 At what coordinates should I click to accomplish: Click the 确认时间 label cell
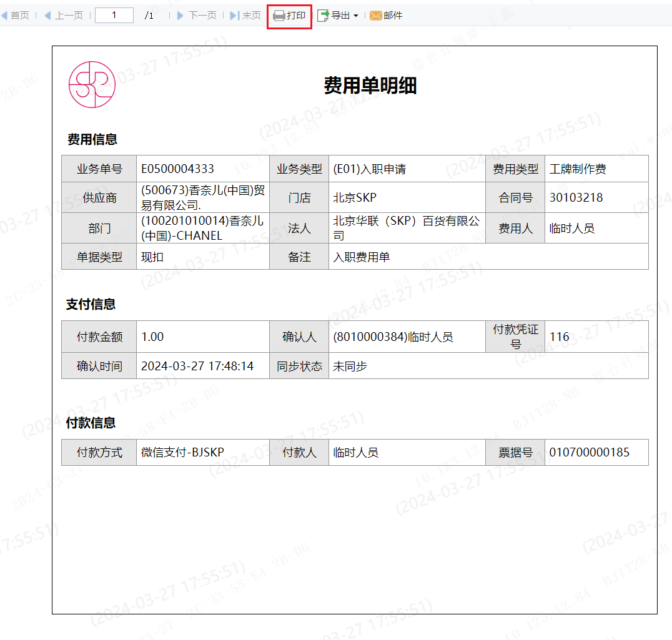click(99, 367)
